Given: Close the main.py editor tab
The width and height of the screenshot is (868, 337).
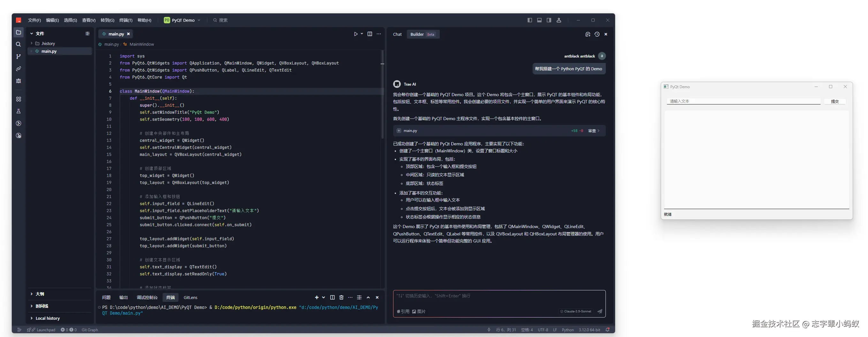Looking at the screenshot, I should (128, 34).
